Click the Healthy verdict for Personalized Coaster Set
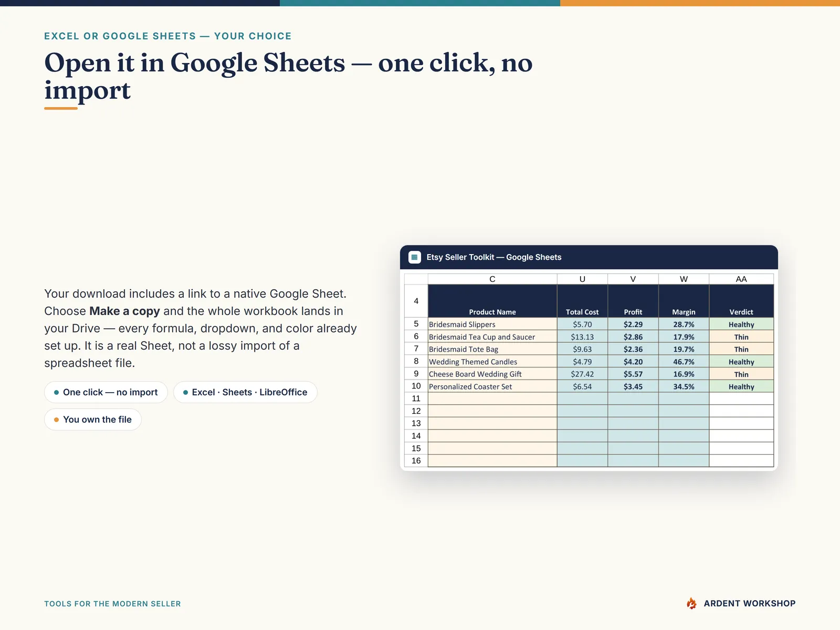Viewport: 840px width, 630px height. 741,386
